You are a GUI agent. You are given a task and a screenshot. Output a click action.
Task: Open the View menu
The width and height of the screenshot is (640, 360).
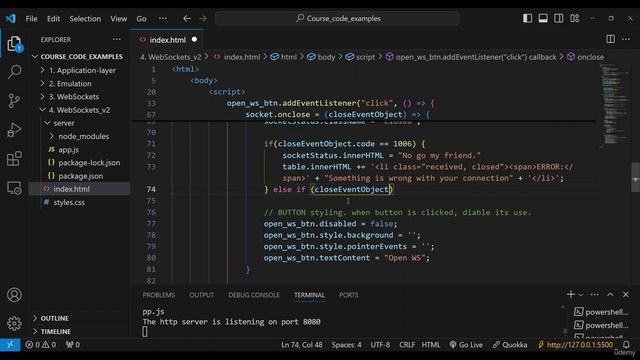click(x=118, y=19)
